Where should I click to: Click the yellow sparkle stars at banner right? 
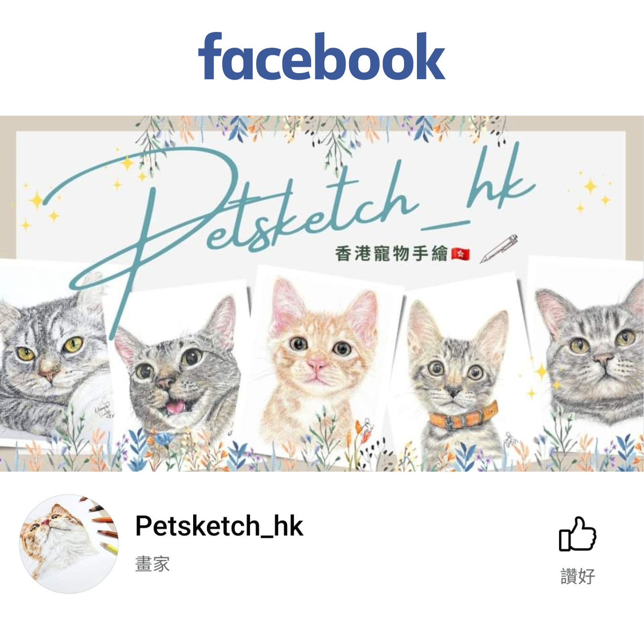(592, 192)
